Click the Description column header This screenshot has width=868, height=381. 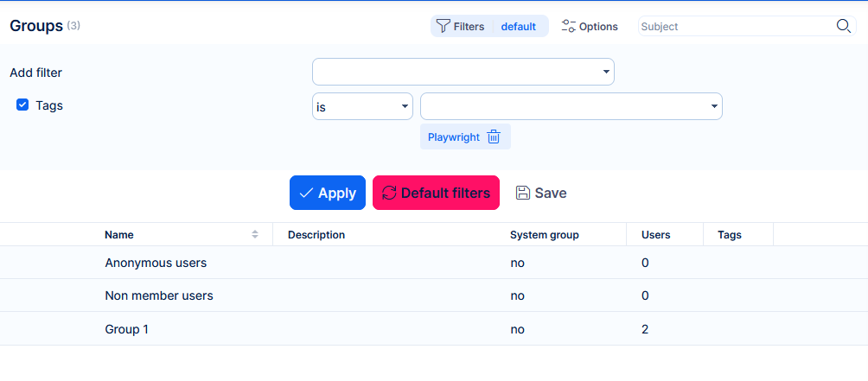click(316, 234)
